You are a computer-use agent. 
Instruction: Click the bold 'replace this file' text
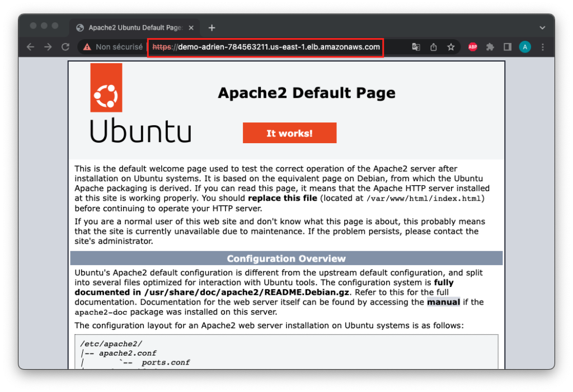[x=283, y=198]
